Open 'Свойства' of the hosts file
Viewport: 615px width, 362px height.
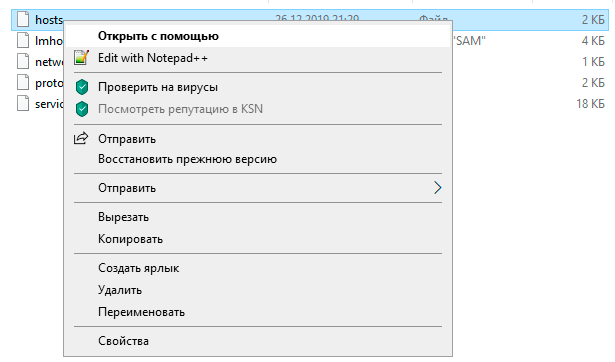pos(258,341)
